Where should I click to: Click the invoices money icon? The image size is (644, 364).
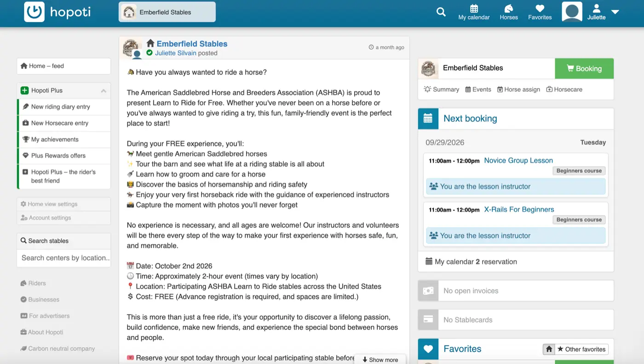[428, 291]
